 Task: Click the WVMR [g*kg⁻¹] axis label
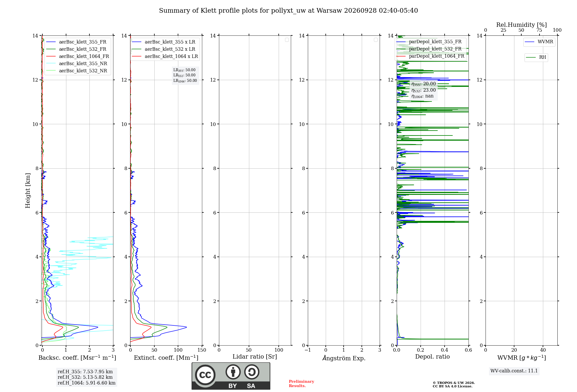click(x=522, y=358)
